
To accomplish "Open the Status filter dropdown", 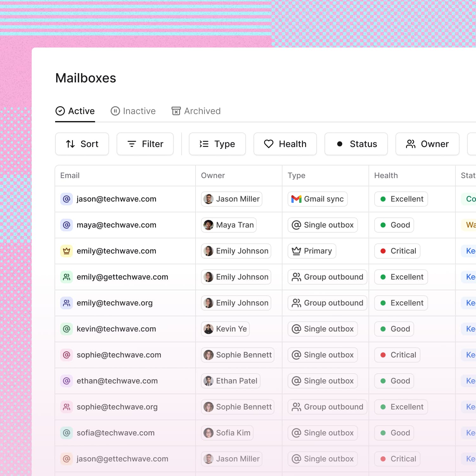I will point(356,144).
